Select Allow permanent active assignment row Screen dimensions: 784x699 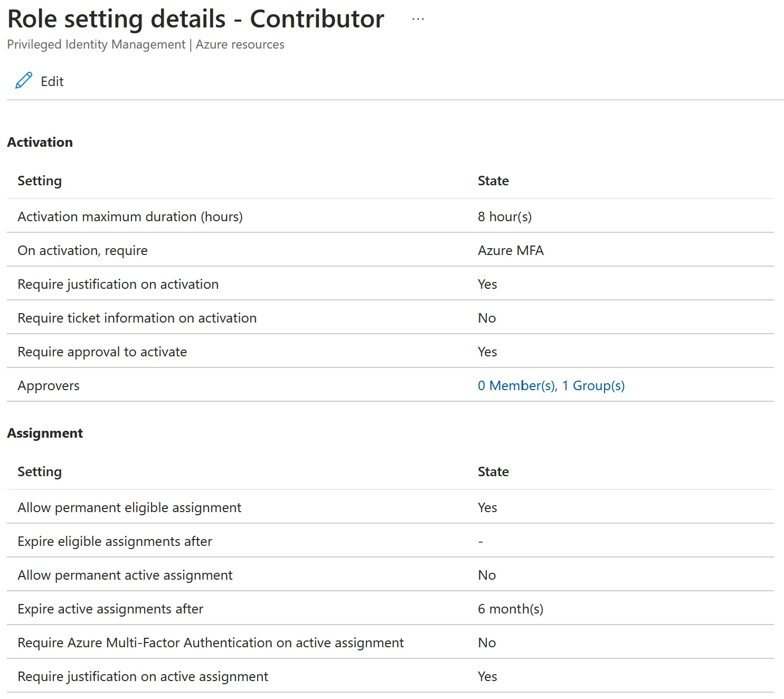[x=125, y=575]
